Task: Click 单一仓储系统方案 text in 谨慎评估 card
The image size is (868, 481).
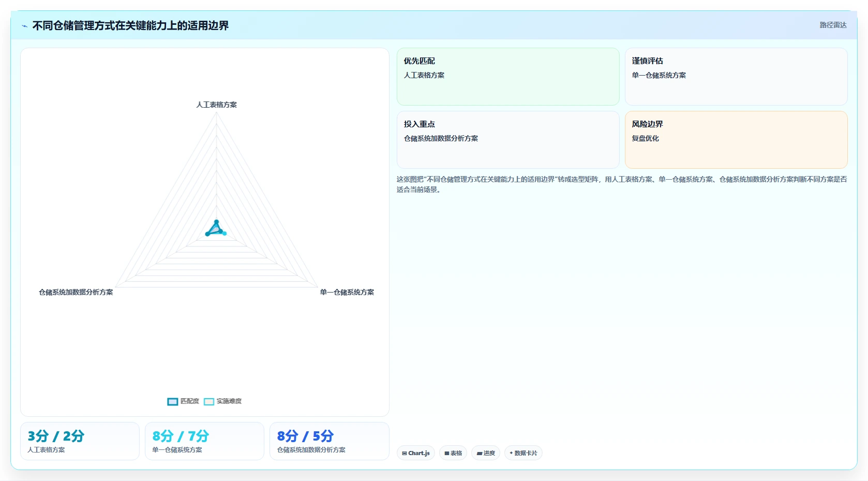Action: 659,75
